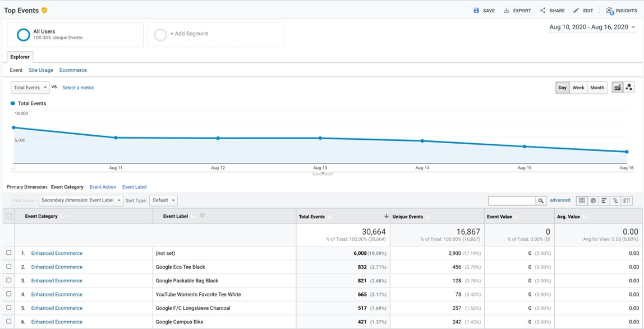Click help icon next to Event Label header
This screenshot has height=329, width=644.
193,216
